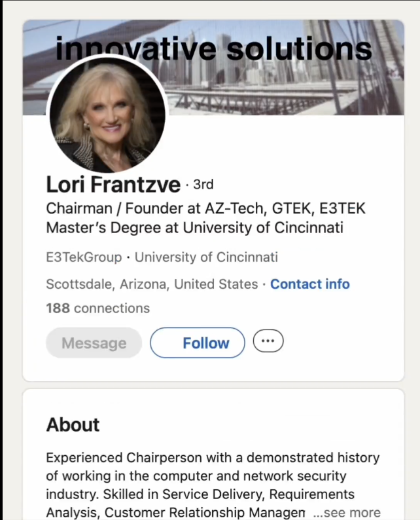Image resolution: width=420 pixels, height=520 pixels.
Task: Click the city skyline cover banner
Action: click(294, 85)
